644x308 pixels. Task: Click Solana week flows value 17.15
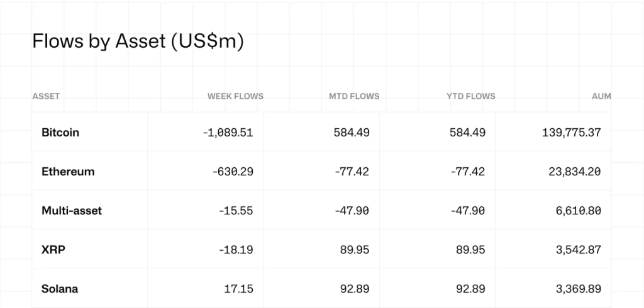click(240, 289)
